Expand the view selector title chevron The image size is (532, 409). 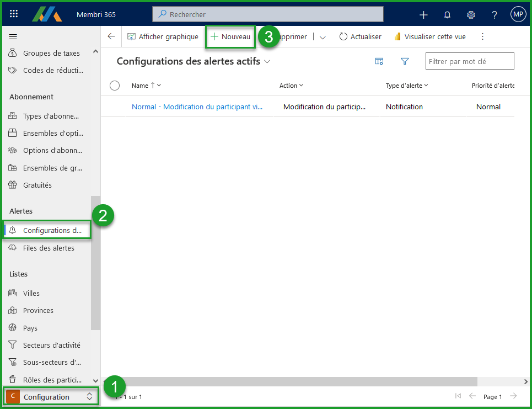(267, 62)
